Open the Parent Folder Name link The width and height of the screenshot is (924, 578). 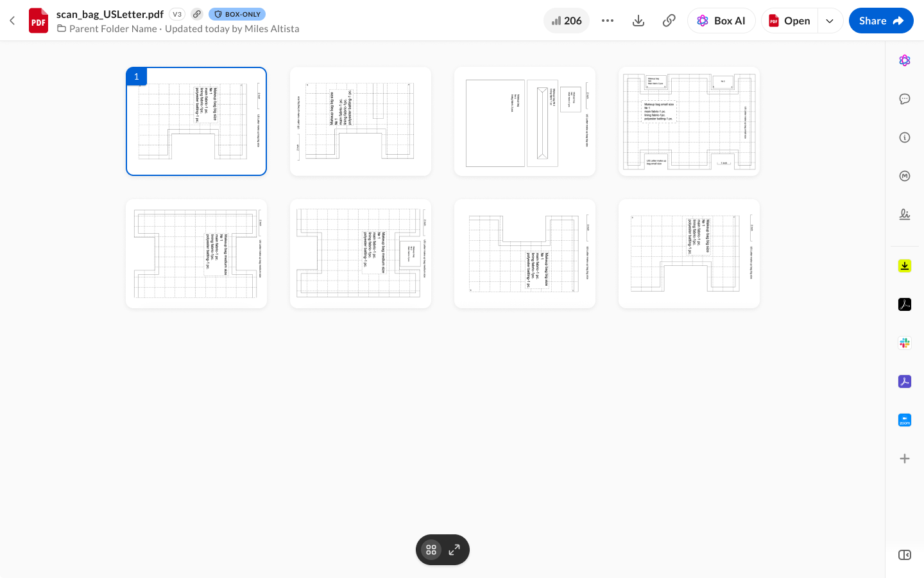(113, 29)
